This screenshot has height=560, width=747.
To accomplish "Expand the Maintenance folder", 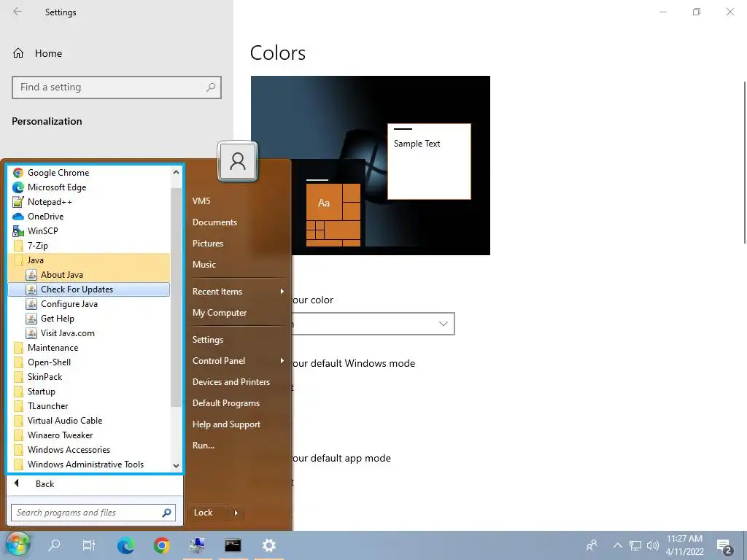I will 88,348.
